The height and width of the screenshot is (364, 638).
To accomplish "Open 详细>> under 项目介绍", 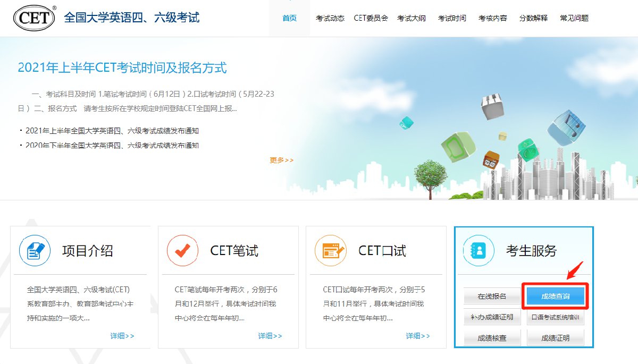I will click(x=122, y=336).
